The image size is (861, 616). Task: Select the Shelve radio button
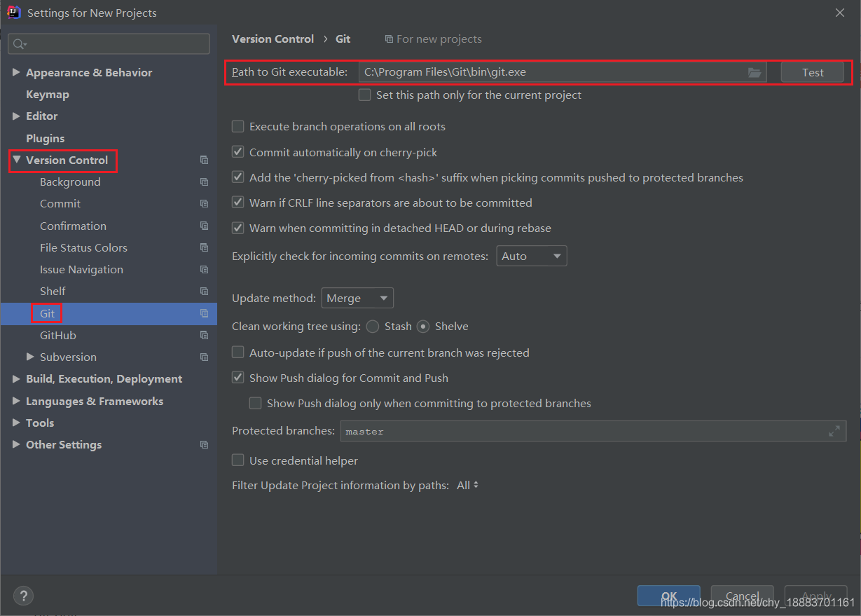[x=423, y=326]
